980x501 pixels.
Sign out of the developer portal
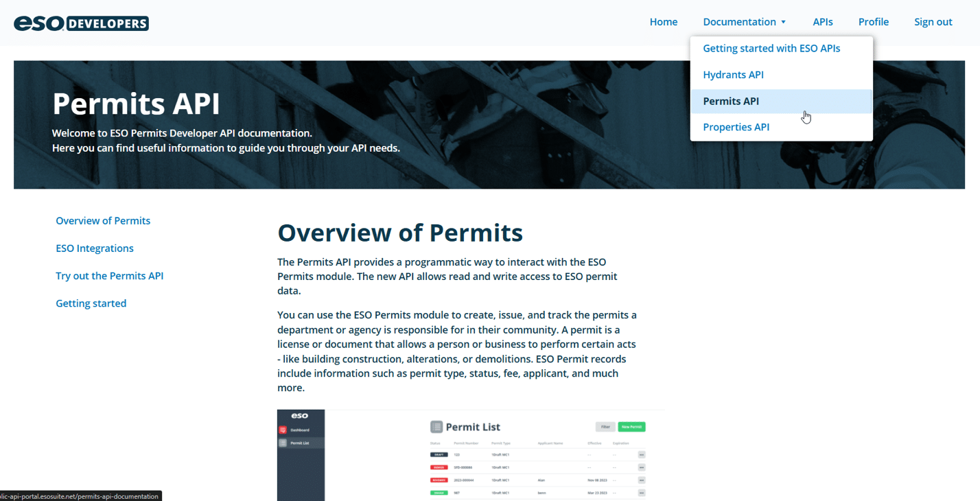coord(933,22)
